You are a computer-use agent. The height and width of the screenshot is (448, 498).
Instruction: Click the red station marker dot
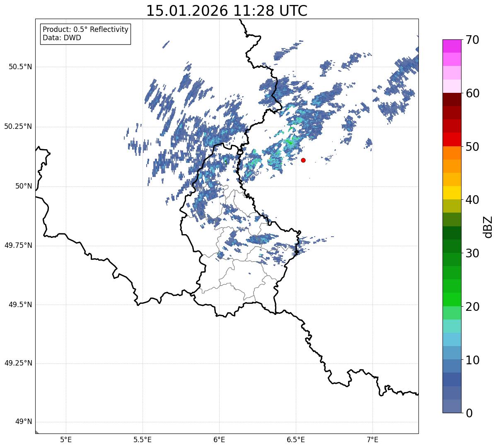pyautogui.click(x=303, y=160)
